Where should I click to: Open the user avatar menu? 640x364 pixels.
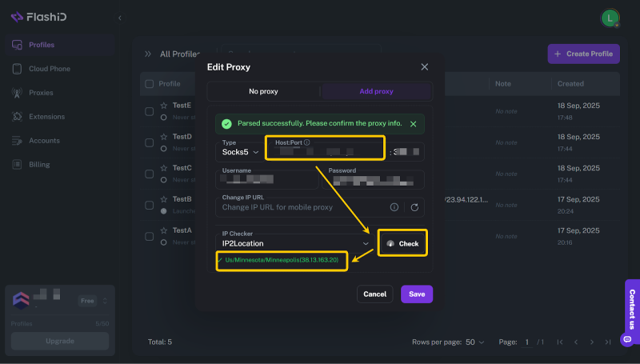coord(611,18)
